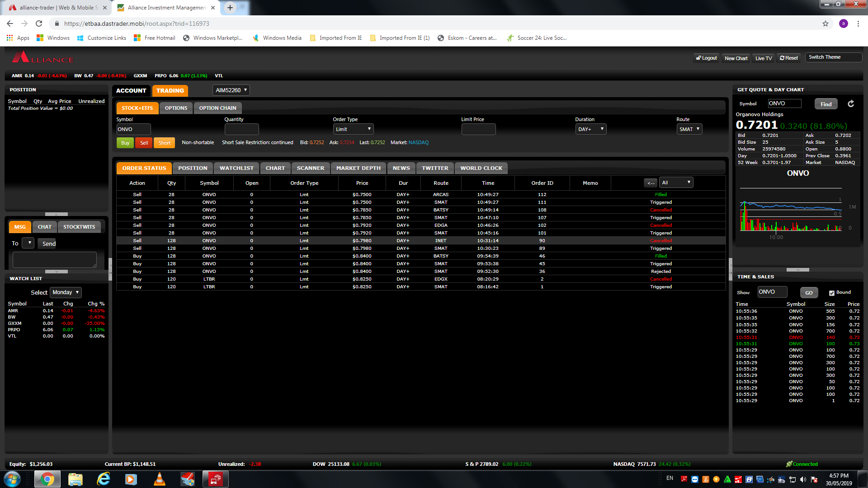
Task: Open the Route SMAT dropdown
Action: point(689,129)
